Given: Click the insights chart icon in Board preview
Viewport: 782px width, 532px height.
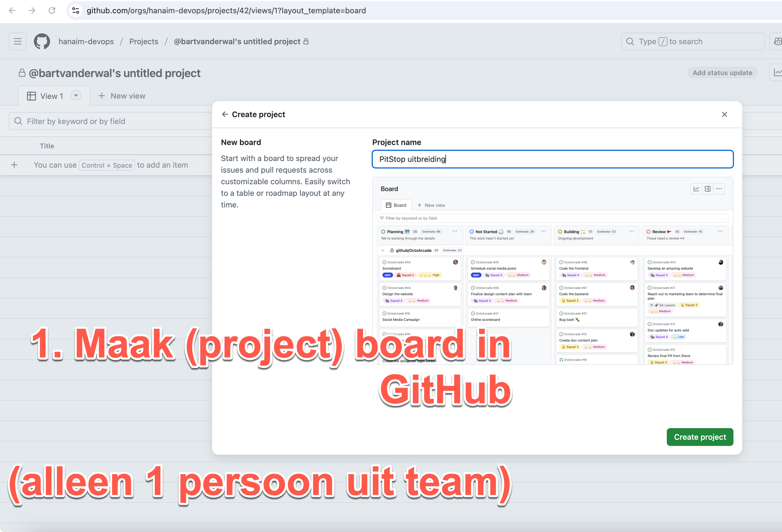Looking at the screenshot, I should point(696,189).
